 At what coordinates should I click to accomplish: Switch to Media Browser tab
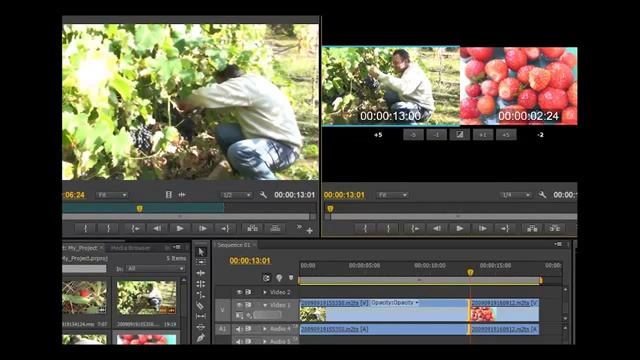[131, 248]
